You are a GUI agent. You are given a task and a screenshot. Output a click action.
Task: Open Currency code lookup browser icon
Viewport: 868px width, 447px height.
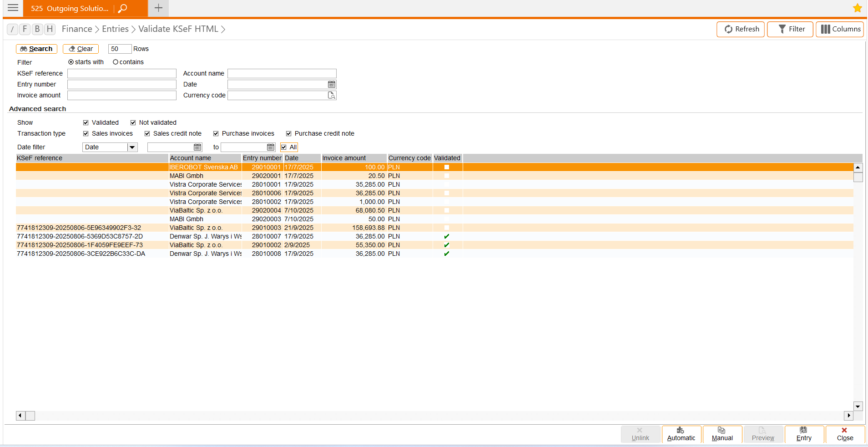332,95
